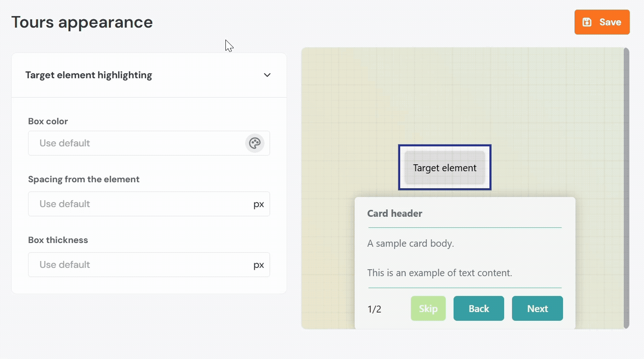Click the Card header title text

[x=395, y=214]
